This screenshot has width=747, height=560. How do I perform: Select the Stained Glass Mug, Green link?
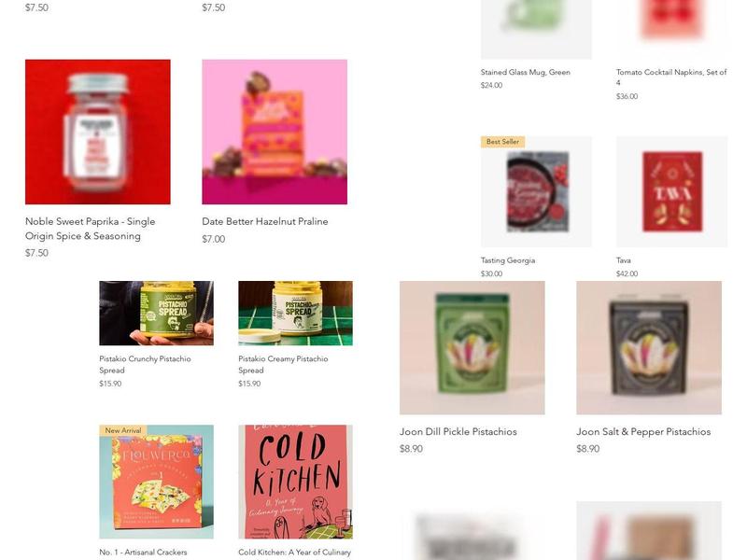coord(526,73)
